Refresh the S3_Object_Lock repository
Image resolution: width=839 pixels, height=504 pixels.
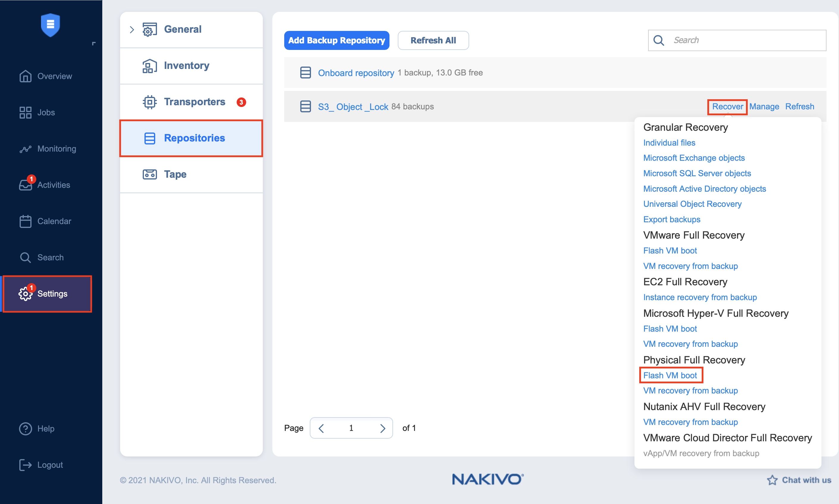(x=799, y=107)
